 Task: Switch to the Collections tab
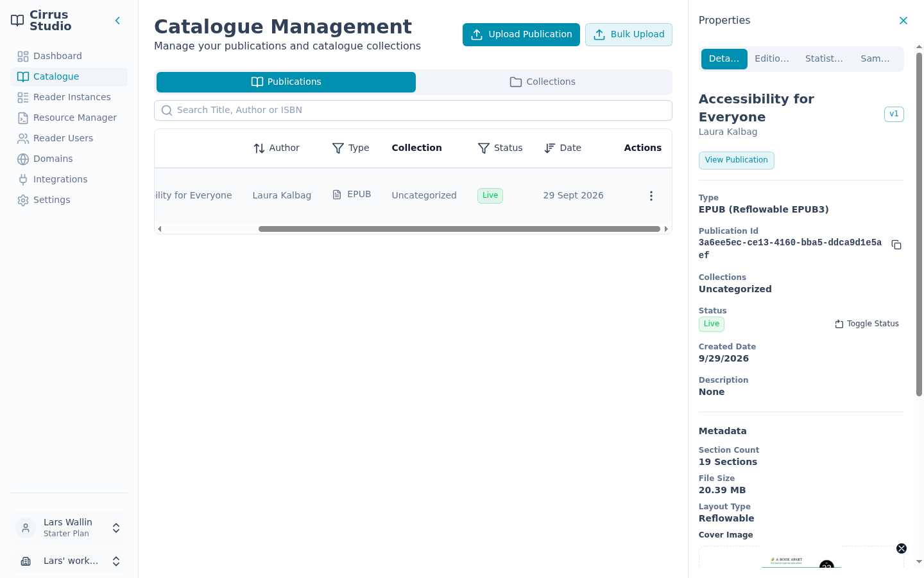tap(543, 82)
